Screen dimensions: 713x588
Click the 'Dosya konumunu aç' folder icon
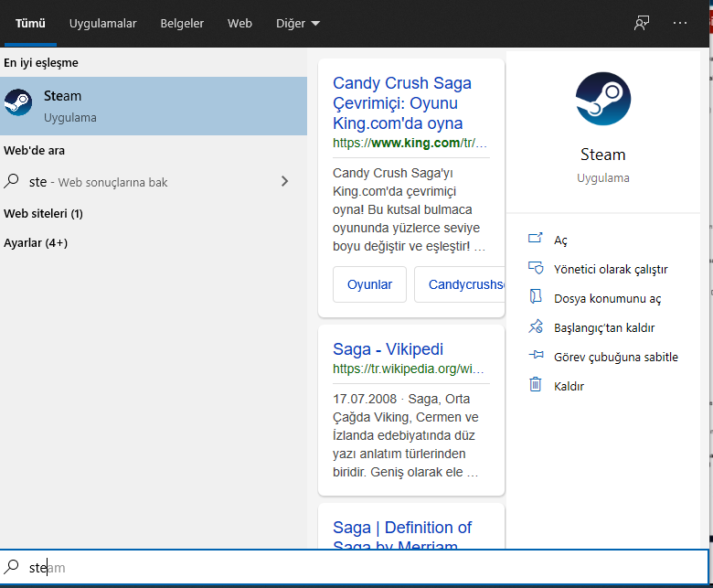click(x=536, y=298)
